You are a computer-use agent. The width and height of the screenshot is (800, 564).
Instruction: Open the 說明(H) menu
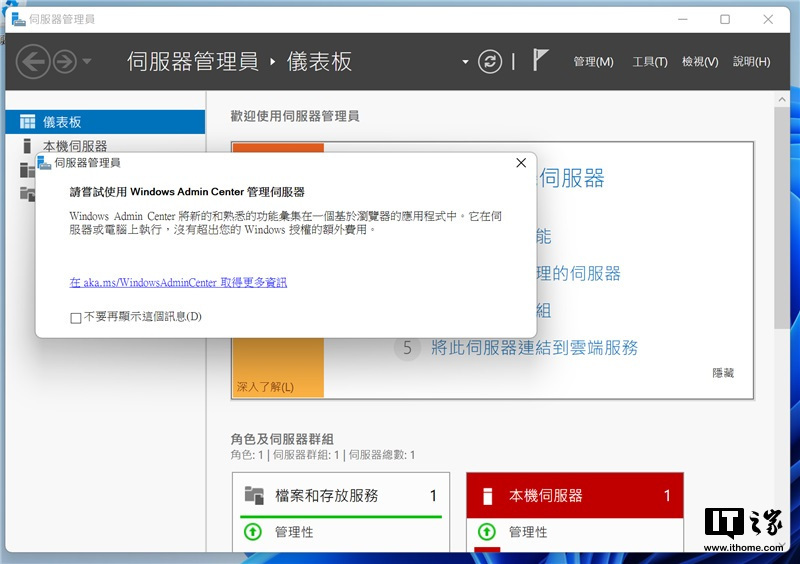[752, 62]
